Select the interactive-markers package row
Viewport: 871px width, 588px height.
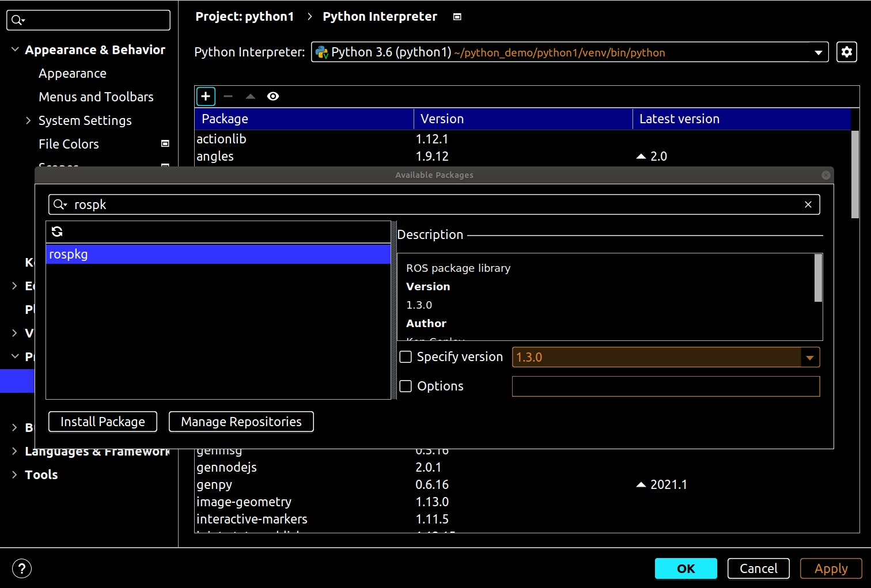coord(522,519)
